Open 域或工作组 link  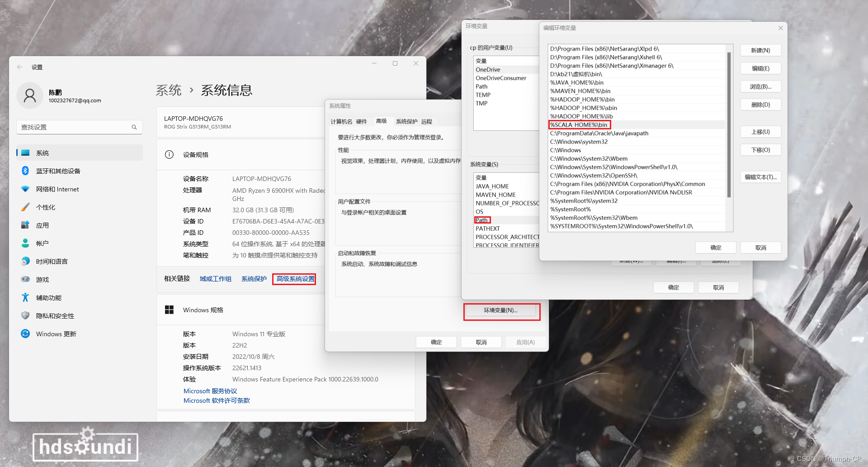click(216, 279)
